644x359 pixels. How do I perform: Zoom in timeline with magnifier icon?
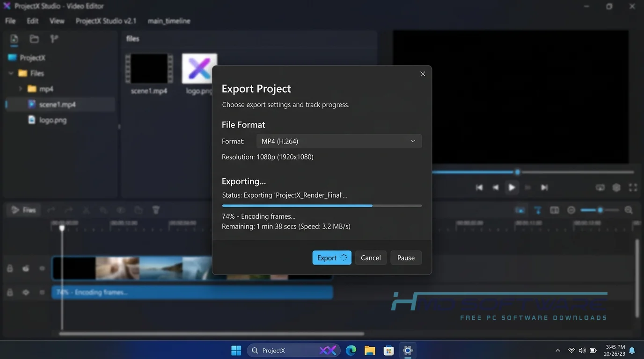[x=629, y=210]
